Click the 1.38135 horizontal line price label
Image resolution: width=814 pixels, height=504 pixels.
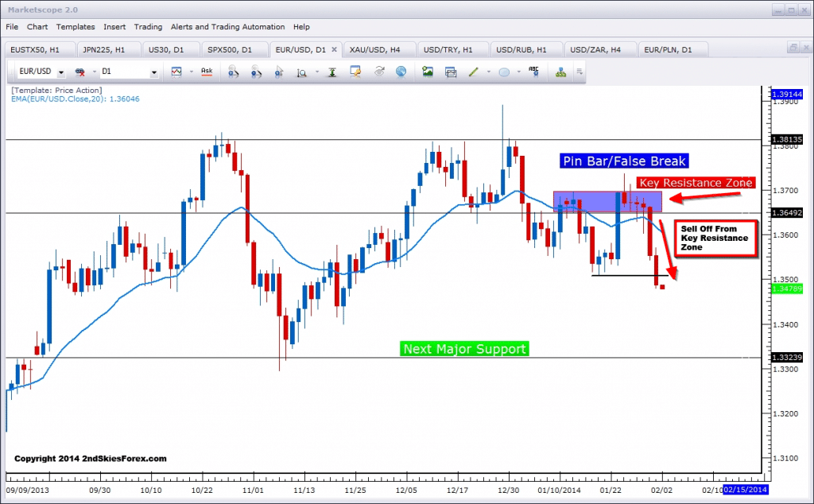787,140
